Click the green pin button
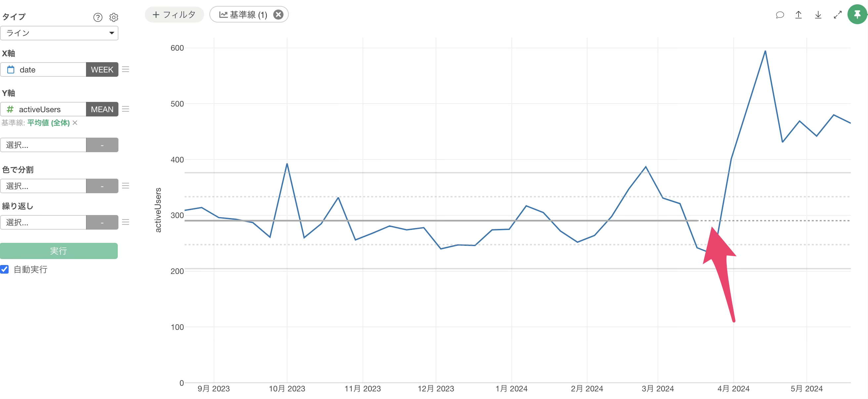This screenshot has height=399, width=868. (857, 15)
